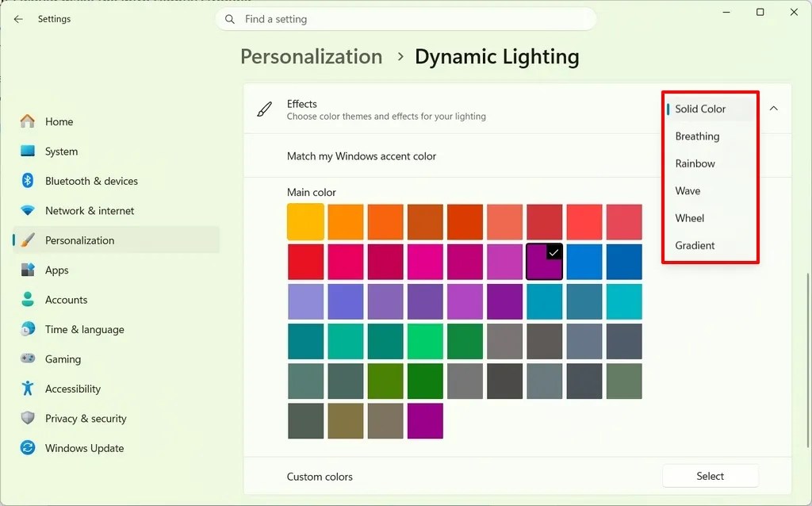Click the Find a setting search box
Screen dimensions: 812x506
(x=405, y=19)
